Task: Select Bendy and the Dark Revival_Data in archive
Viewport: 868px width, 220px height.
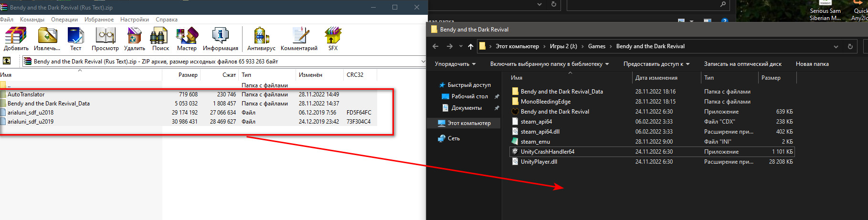Action: [x=48, y=104]
